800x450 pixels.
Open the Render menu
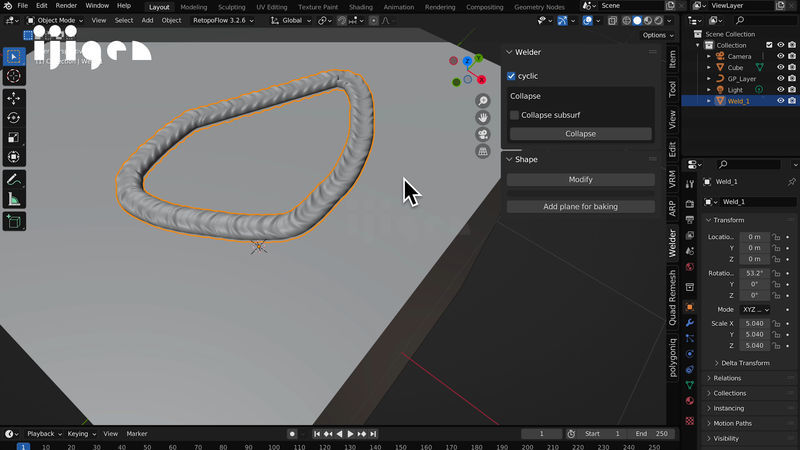point(66,6)
